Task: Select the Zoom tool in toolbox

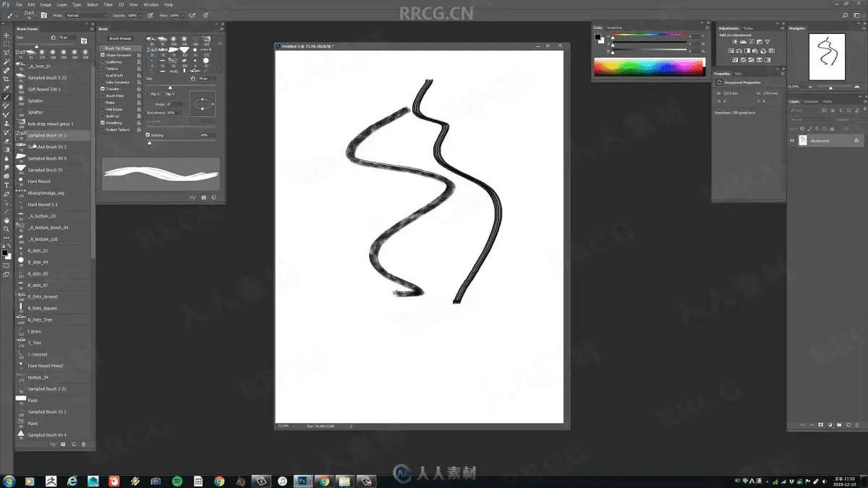Action: pos(7,229)
